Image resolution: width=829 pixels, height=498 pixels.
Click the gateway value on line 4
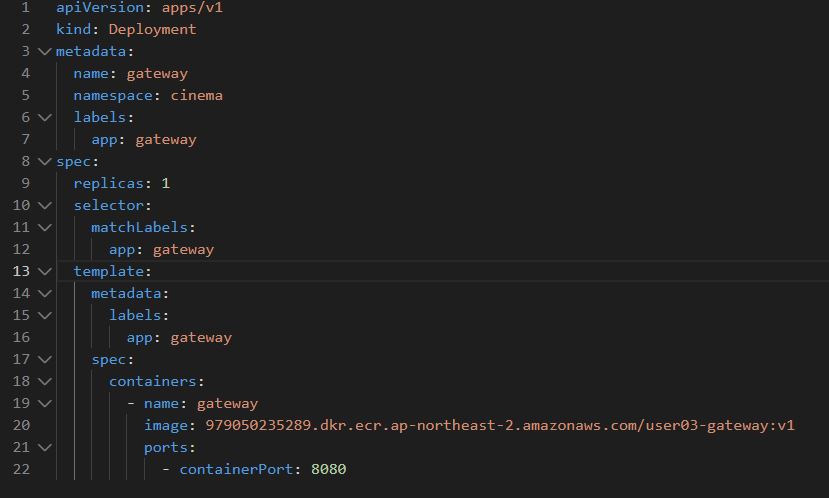pyautogui.click(x=157, y=74)
